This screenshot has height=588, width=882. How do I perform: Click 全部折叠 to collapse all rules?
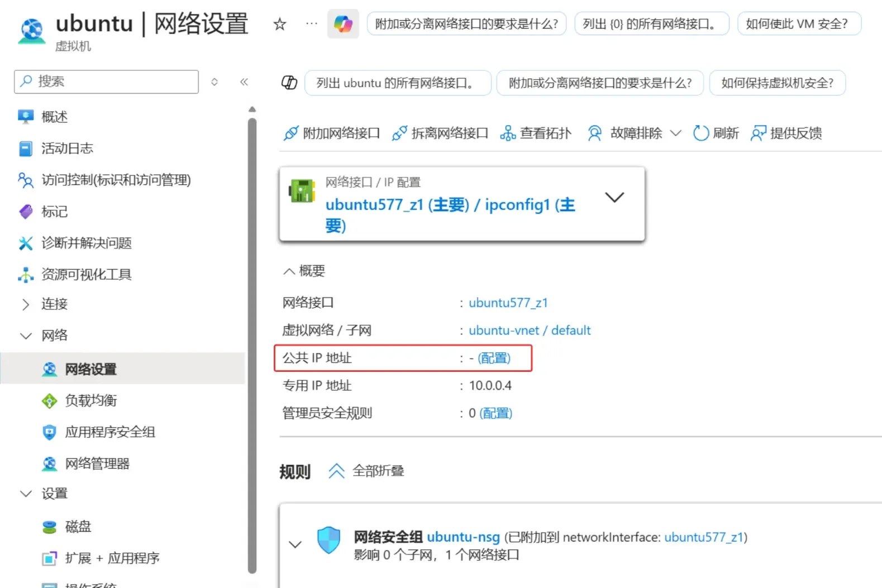366,471
